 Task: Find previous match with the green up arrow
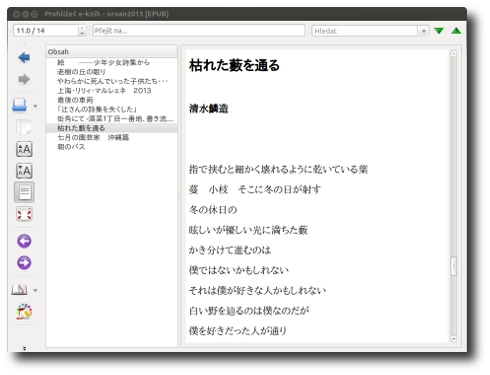456,31
